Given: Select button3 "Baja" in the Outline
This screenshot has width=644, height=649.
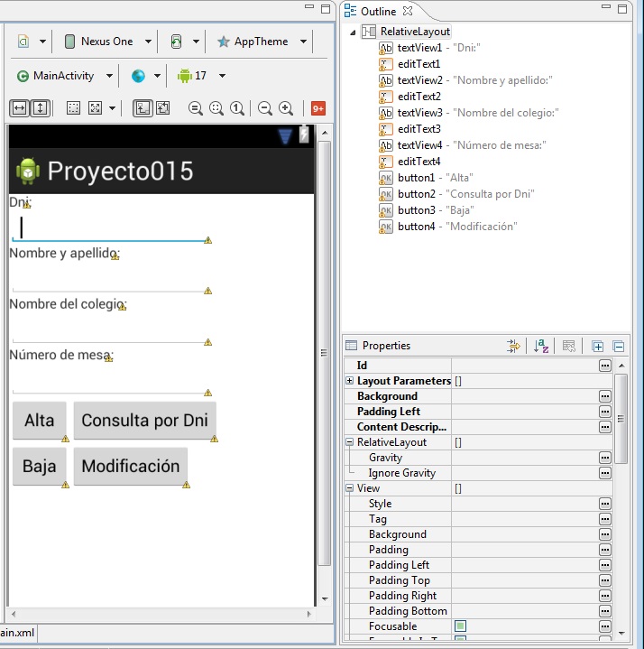Looking at the screenshot, I should point(427,210).
